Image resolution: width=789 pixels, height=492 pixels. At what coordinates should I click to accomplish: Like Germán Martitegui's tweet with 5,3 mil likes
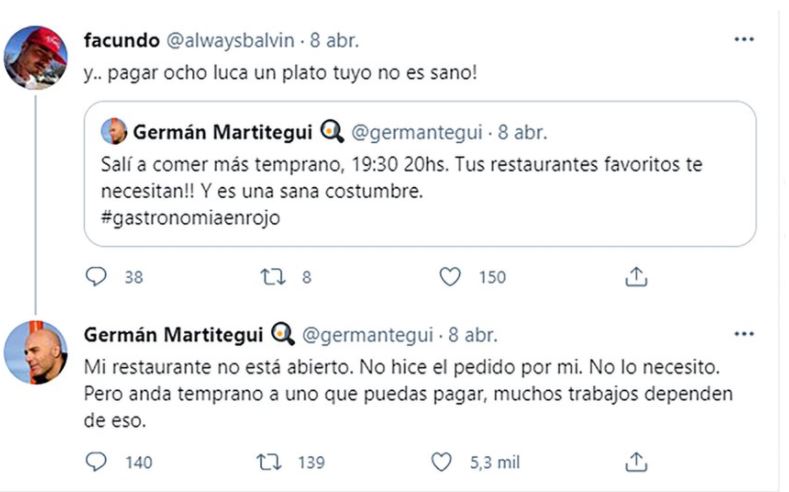pos(441,461)
